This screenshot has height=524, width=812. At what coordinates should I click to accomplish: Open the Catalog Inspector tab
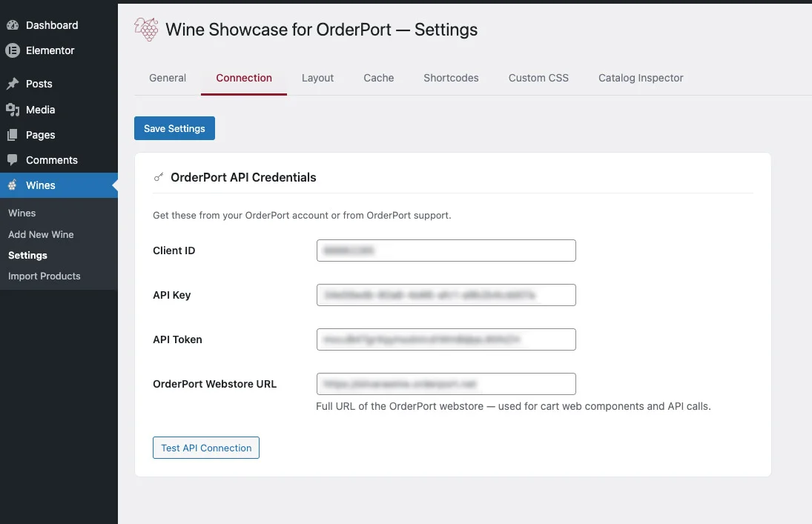coord(641,78)
